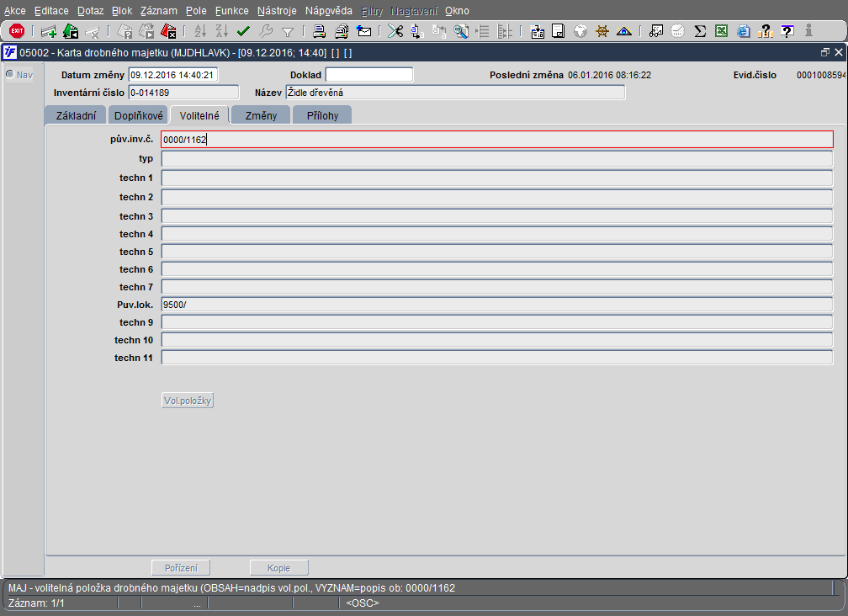Image resolution: width=848 pixels, height=616 pixels.
Task: Click the techn 7 input field
Action: 497,287
